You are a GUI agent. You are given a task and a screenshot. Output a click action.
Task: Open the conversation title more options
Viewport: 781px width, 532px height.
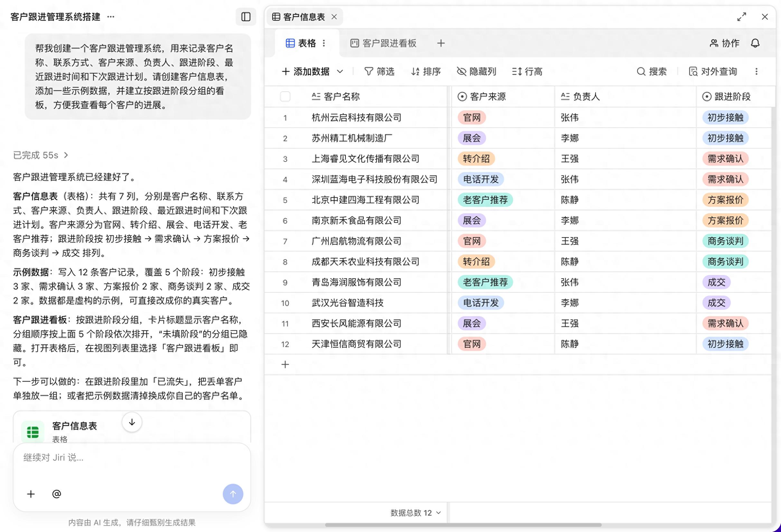[x=110, y=17]
